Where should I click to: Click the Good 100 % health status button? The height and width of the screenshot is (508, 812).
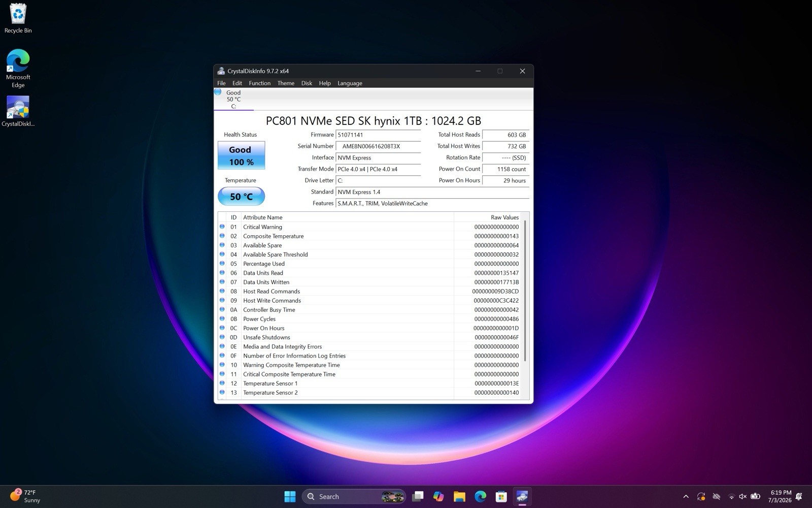[241, 155]
